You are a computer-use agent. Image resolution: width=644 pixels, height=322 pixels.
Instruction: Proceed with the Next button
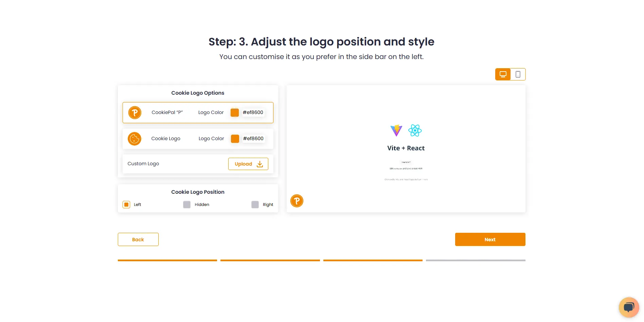tap(490, 240)
